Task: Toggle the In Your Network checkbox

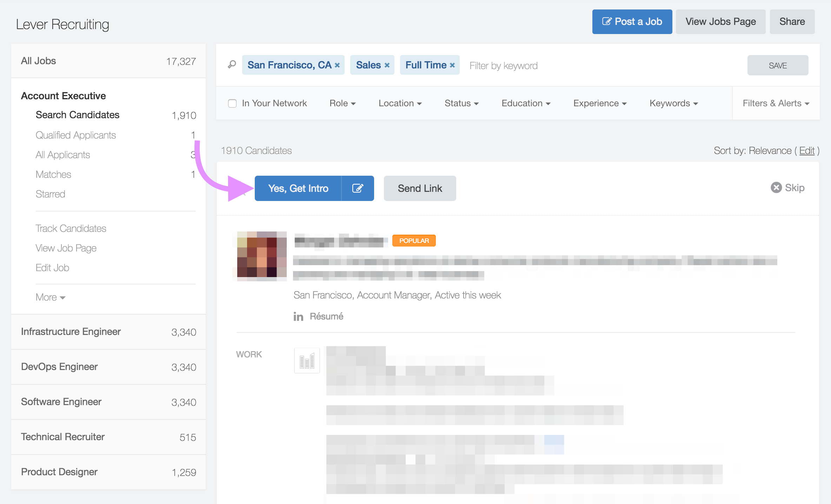Action: pos(232,103)
